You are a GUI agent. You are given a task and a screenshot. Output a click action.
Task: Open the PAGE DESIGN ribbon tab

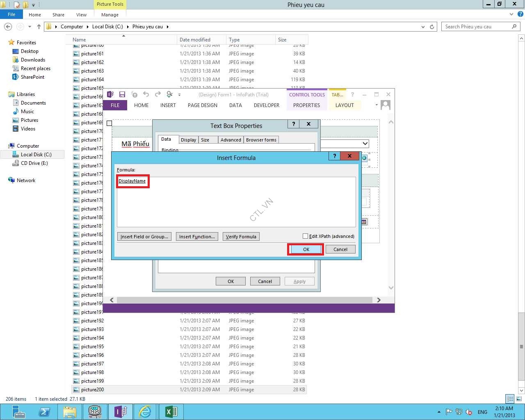tap(202, 105)
